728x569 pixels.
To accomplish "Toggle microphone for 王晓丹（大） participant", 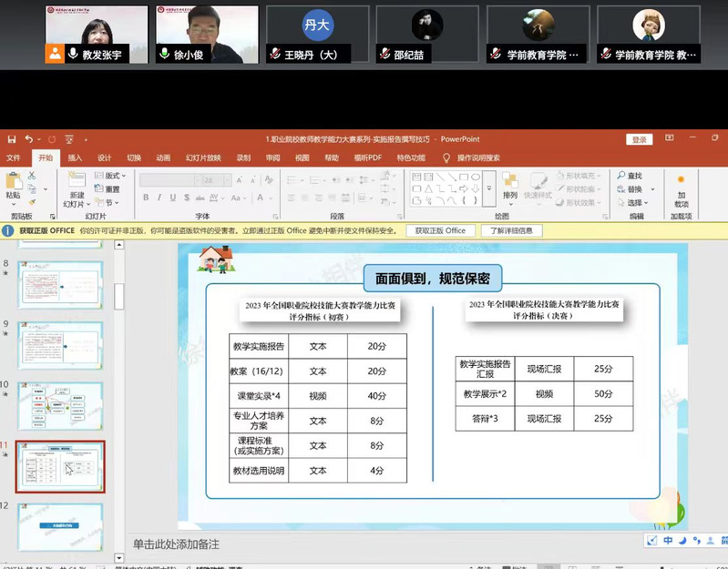I will [272, 55].
